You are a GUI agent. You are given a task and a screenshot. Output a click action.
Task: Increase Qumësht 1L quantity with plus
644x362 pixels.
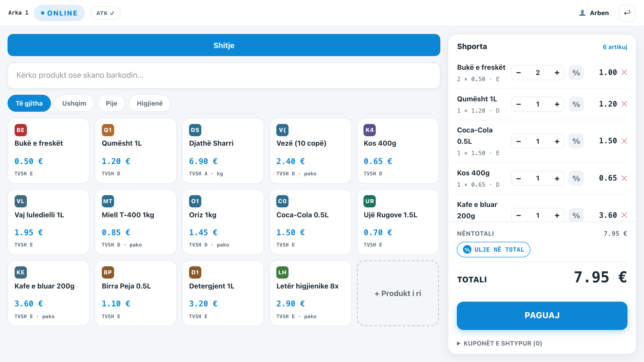(557, 104)
